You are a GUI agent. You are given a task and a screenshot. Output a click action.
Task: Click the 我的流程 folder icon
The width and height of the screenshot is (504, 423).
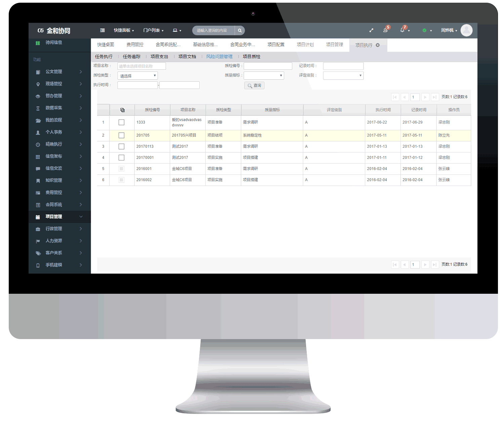tap(38, 120)
